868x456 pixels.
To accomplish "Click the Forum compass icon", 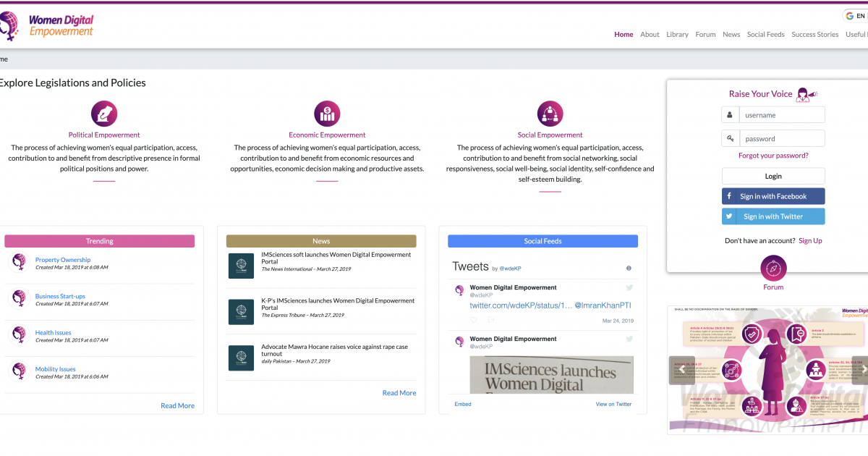I will pyautogui.click(x=773, y=269).
